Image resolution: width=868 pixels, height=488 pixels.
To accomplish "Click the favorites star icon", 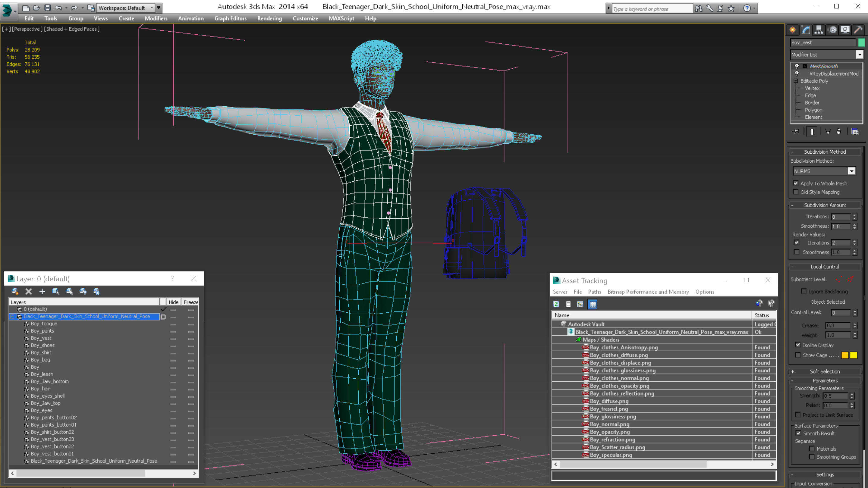I will click(x=731, y=8).
